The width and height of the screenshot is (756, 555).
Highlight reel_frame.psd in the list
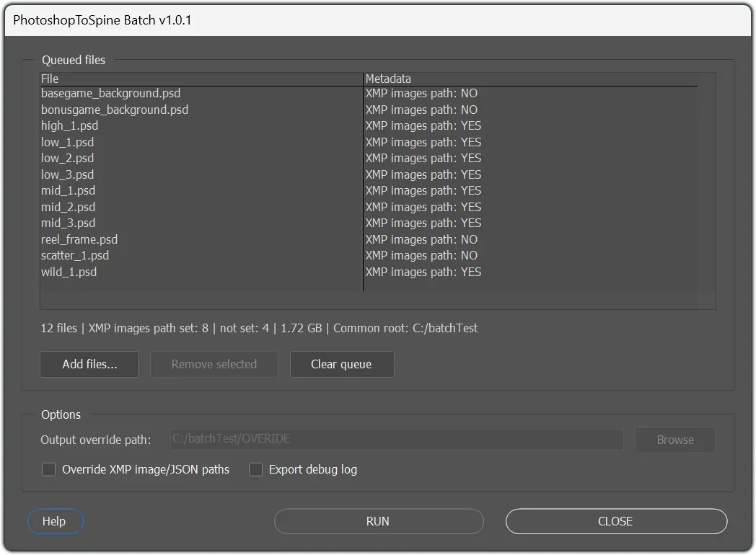[79, 239]
